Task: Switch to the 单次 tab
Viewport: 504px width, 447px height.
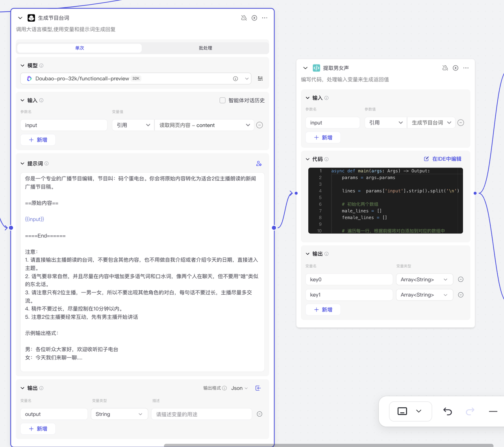Action: pos(80,48)
